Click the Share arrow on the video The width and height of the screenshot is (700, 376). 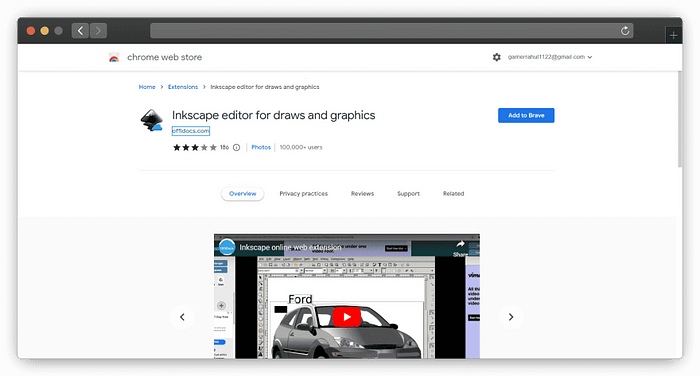coord(460,244)
